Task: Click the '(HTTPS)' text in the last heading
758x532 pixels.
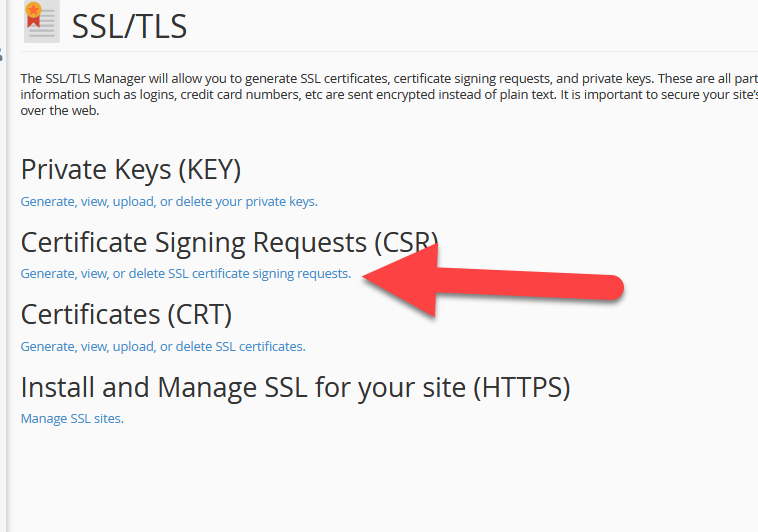Action: pos(522,388)
